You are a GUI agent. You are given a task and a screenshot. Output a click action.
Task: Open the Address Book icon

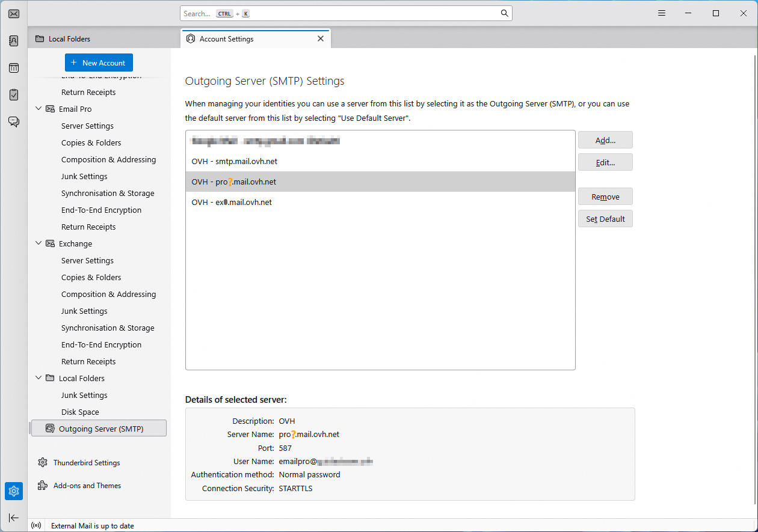point(14,41)
